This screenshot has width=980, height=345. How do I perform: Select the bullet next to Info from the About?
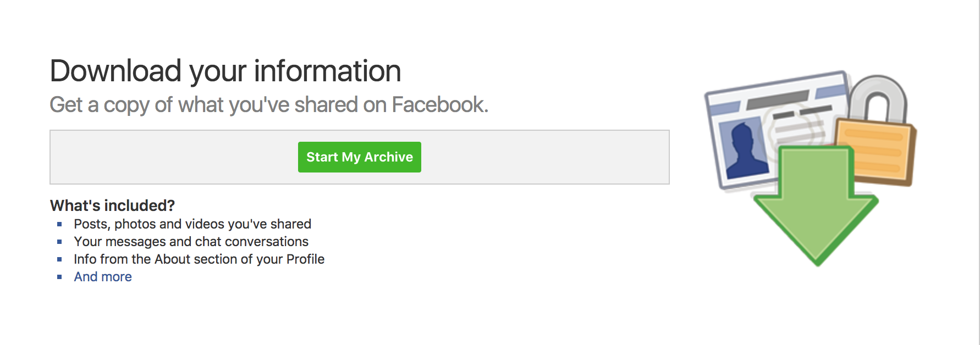tap(59, 259)
